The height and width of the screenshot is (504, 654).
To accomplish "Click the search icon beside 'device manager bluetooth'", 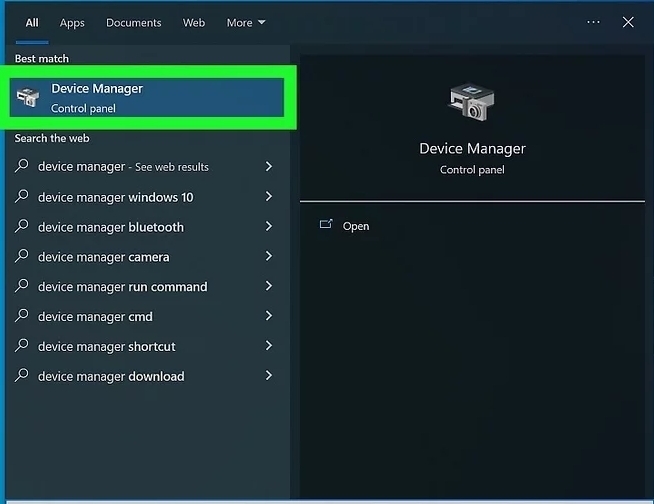I will [22, 226].
